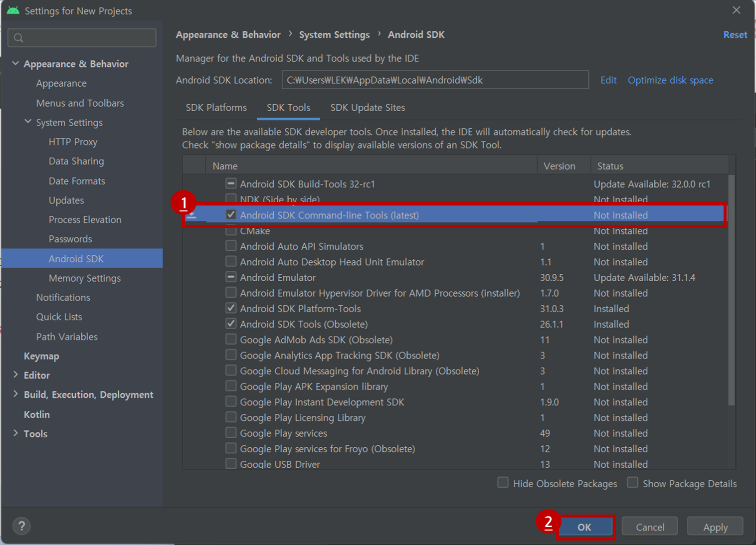Click Edit link next to SDK location
756x545 pixels.
[x=608, y=80]
